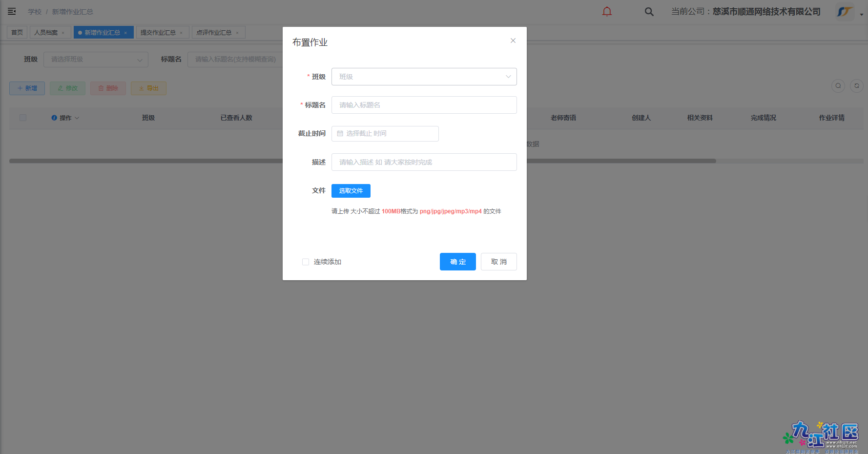Click the 选取文件 upload button
868x454 pixels.
[x=351, y=191]
